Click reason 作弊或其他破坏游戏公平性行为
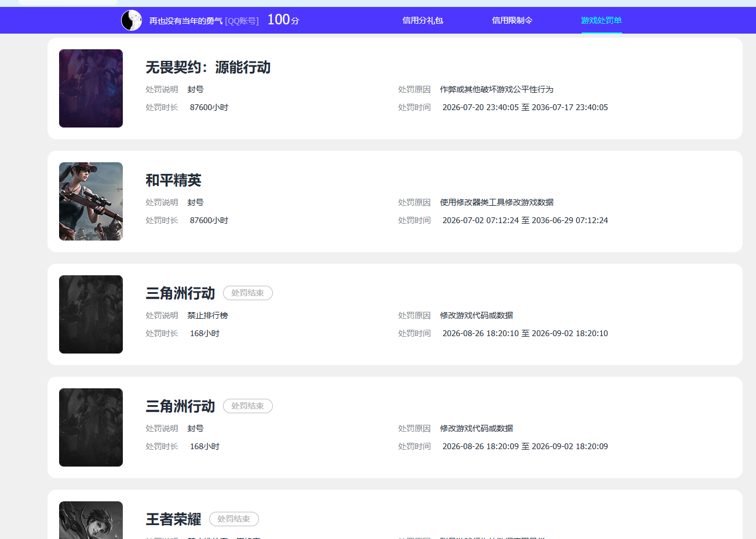This screenshot has height=539, width=756. [496, 89]
